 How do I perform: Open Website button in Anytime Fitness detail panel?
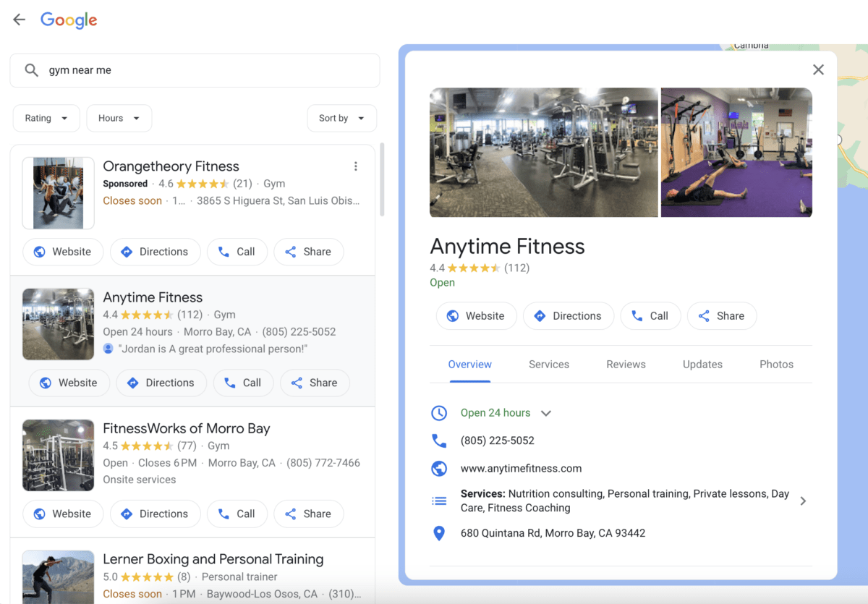476,316
